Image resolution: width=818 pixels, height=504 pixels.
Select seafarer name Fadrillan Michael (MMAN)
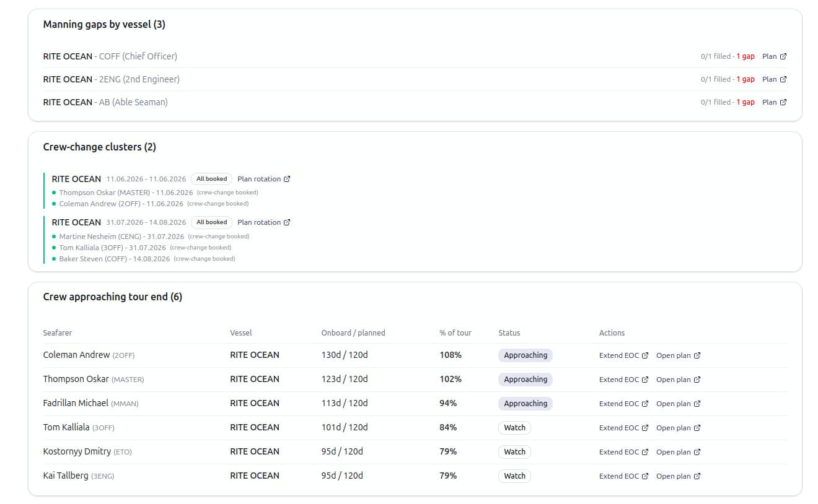91,404
